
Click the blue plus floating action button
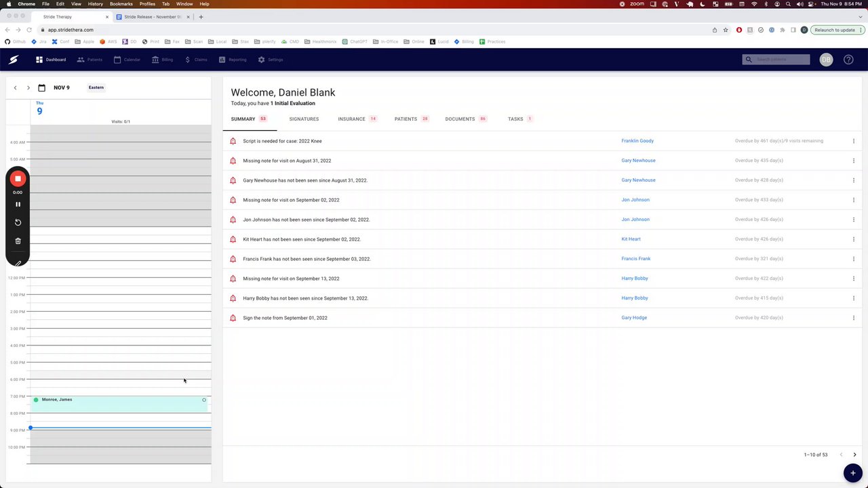tap(852, 472)
